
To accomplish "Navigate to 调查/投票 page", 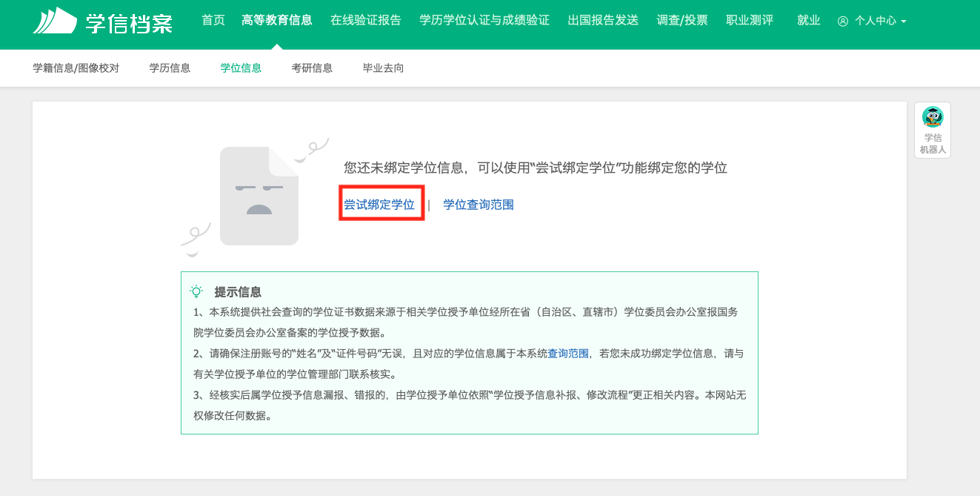I will click(x=682, y=21).
